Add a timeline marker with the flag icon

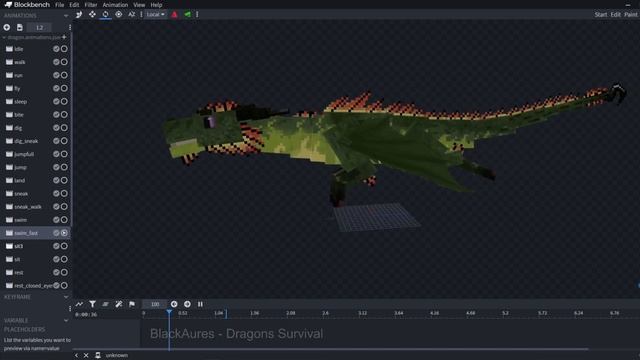(x=132, y=304)
